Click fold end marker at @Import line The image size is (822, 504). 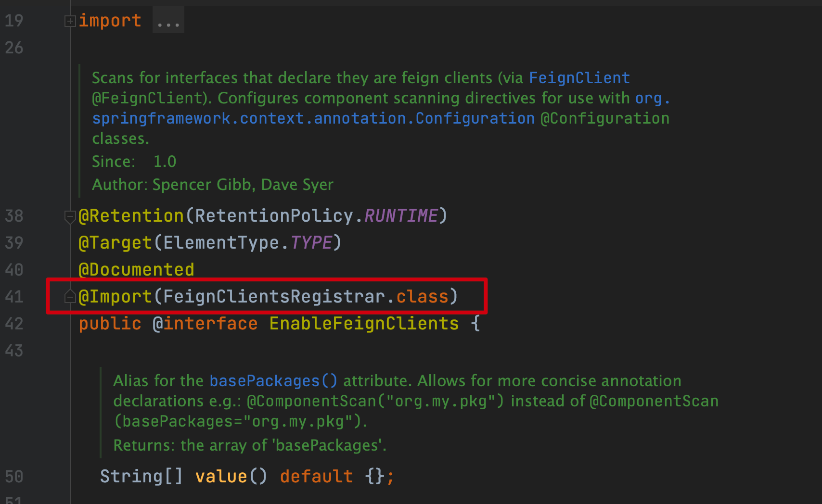(x=70, y=297)
